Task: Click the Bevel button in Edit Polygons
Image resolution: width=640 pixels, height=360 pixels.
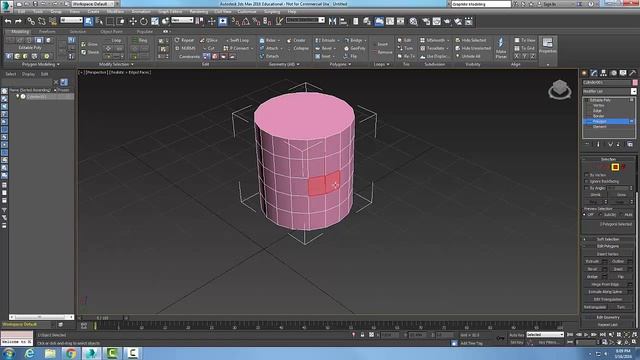Action: tap(593, 269)
